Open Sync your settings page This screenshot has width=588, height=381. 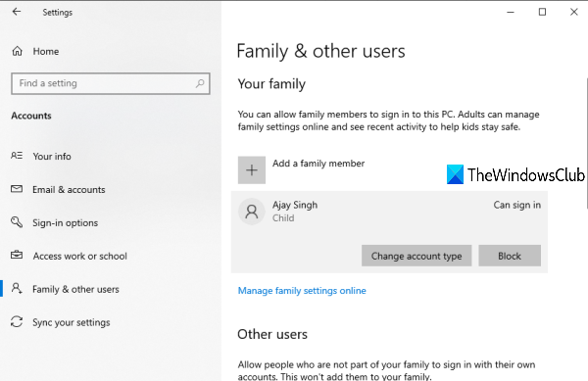[x=72, y=322]
